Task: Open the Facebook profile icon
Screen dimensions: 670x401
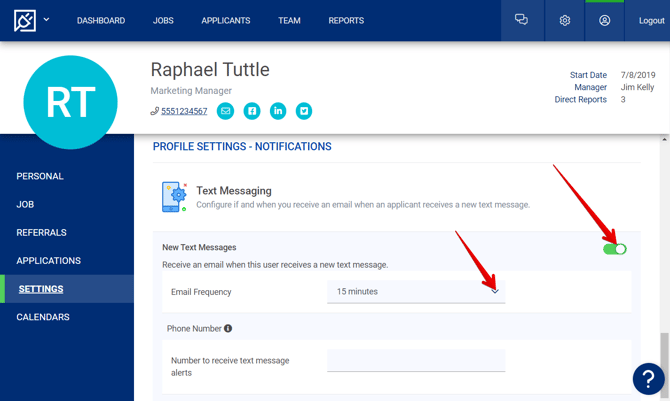Action: 252,111
